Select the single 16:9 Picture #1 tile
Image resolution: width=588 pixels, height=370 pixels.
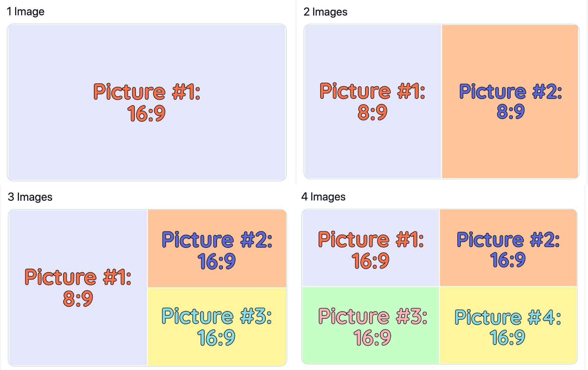coord(146,147)
